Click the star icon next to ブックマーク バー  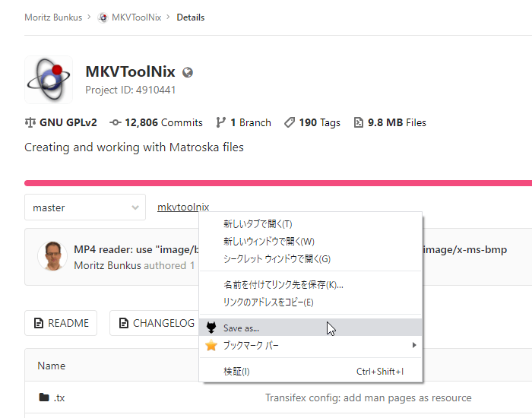211,345
